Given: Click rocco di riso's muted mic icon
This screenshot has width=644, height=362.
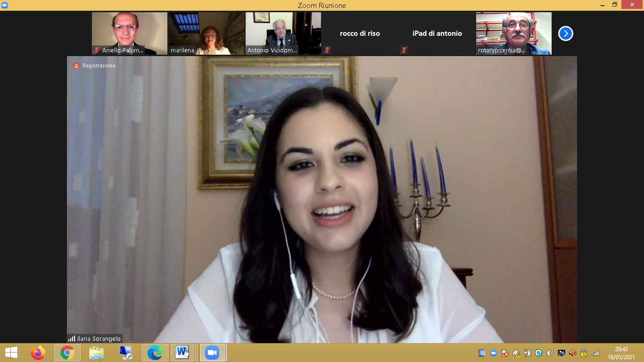Looking at the screenshot, I should [327, 50].
